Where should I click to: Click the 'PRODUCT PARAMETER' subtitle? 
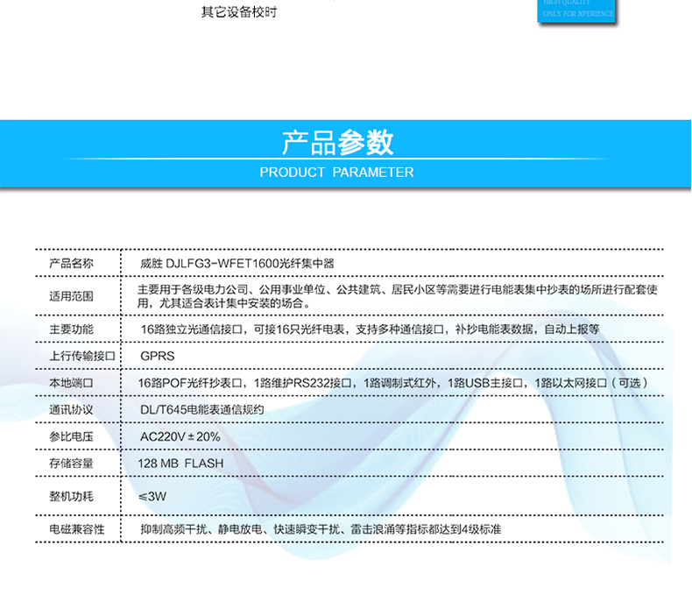pyautogui.click(x=336, y=173)
